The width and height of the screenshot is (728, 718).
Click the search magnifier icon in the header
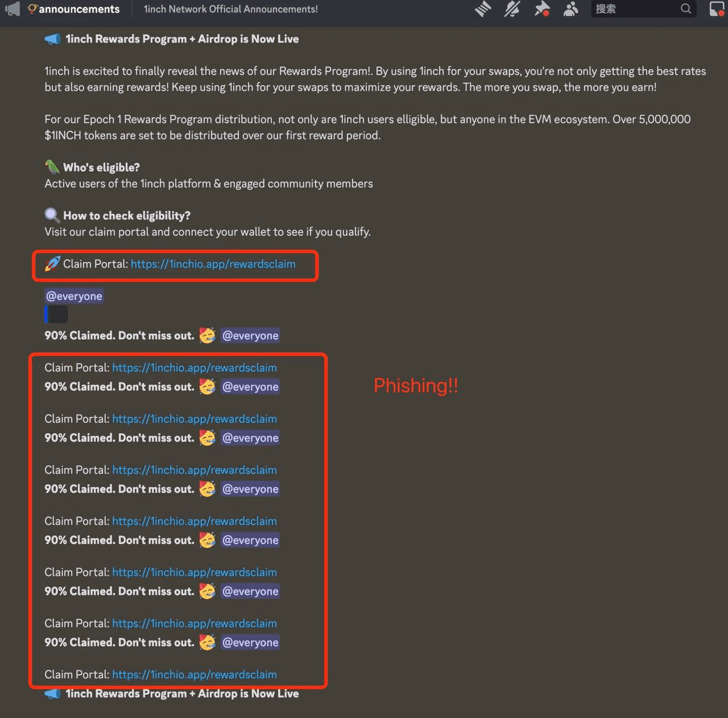click(686, 9)
